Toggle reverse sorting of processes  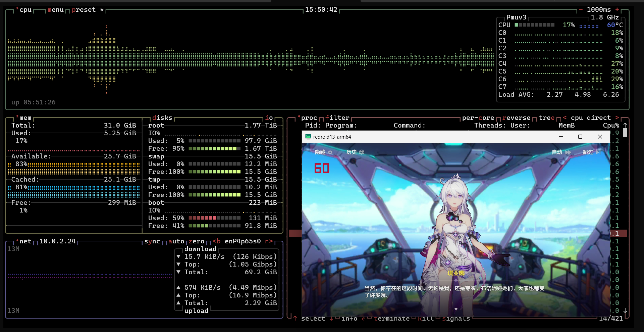[517, 117]
